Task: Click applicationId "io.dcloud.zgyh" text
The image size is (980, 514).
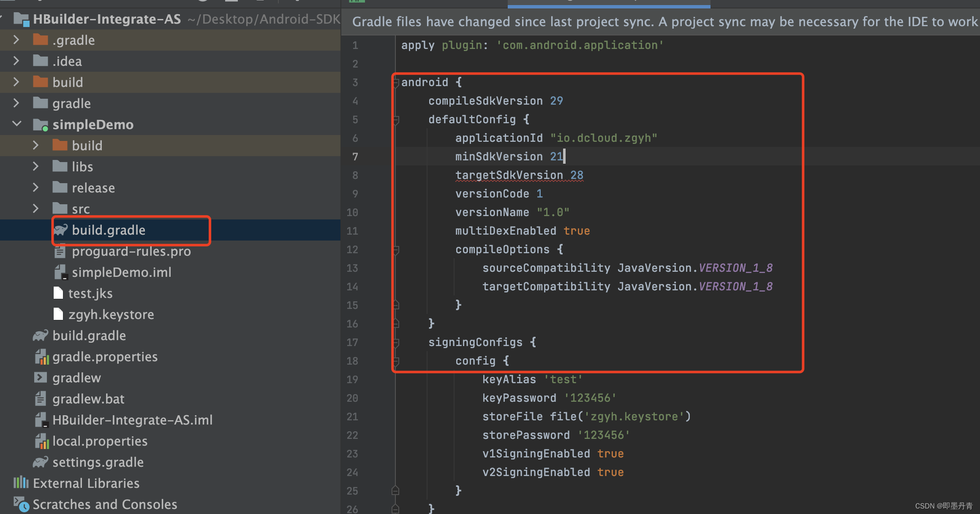Action: click(556, 138)
